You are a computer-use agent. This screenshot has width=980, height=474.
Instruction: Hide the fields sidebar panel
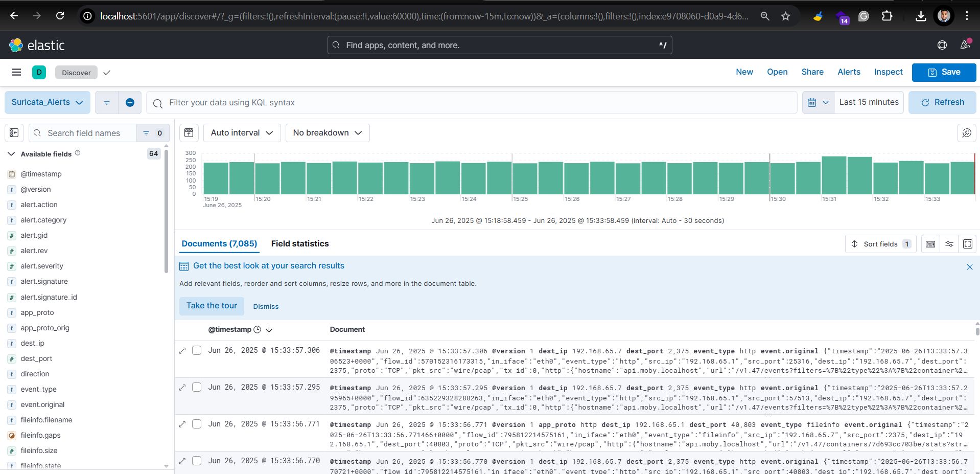click(14, 133)
